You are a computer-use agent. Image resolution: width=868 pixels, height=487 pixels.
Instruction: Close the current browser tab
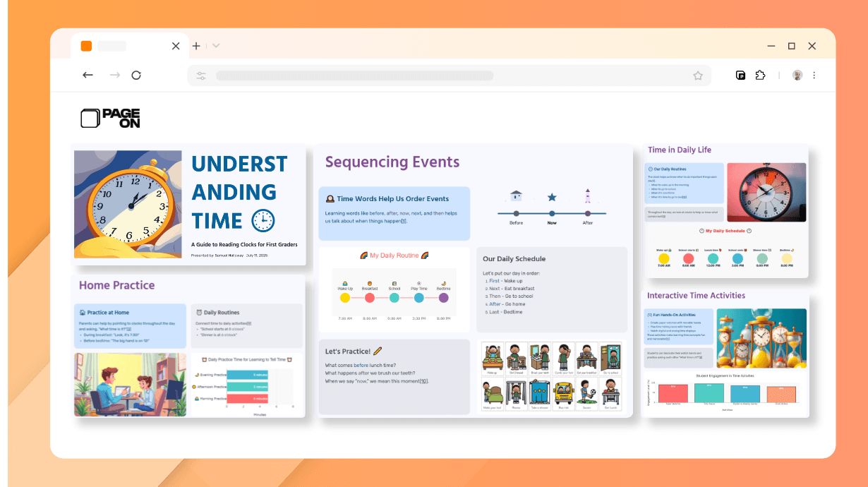click(176, 46)
